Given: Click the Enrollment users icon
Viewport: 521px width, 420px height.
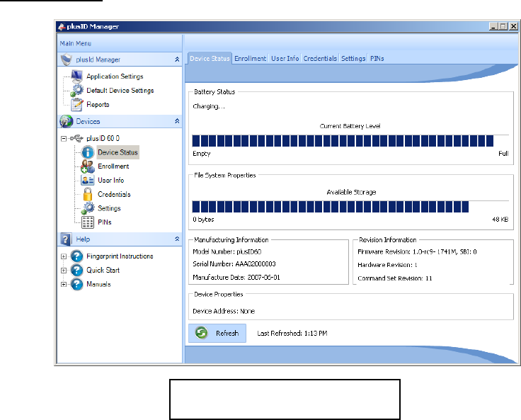Looking at the screenshot, I should (88, 166).
